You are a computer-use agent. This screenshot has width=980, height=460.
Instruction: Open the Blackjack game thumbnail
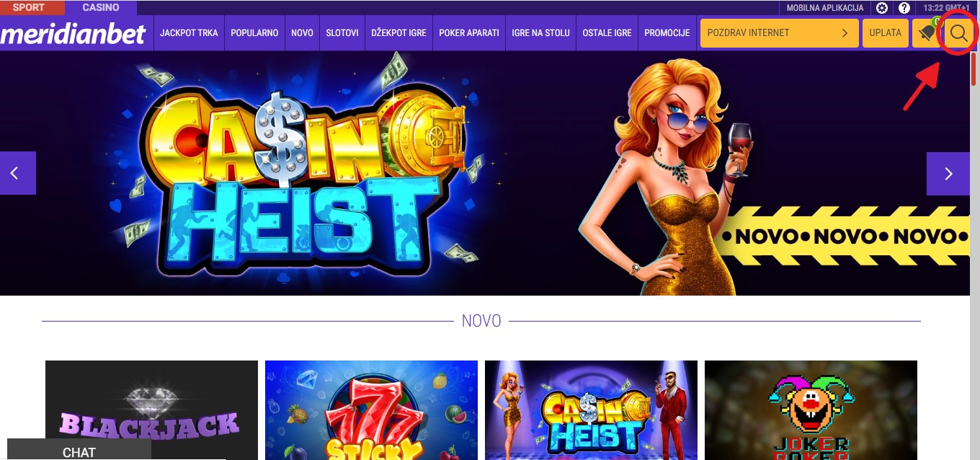(x=151, y=410)
